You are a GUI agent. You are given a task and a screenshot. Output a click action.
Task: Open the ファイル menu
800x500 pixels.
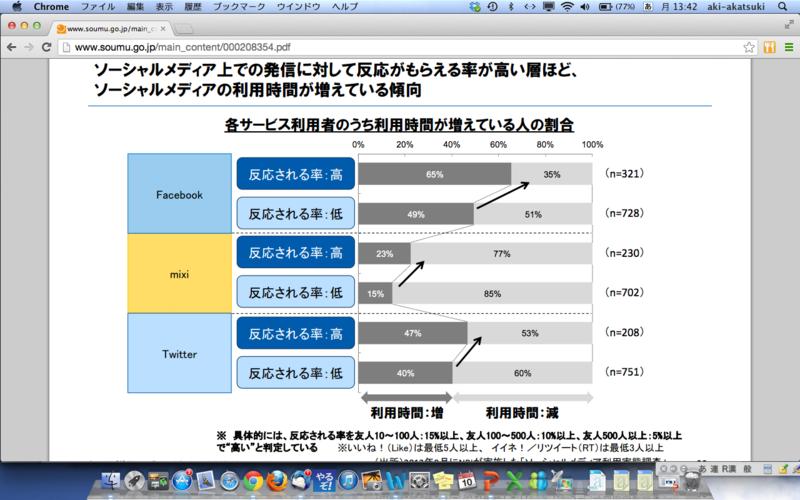click(98, 7)
